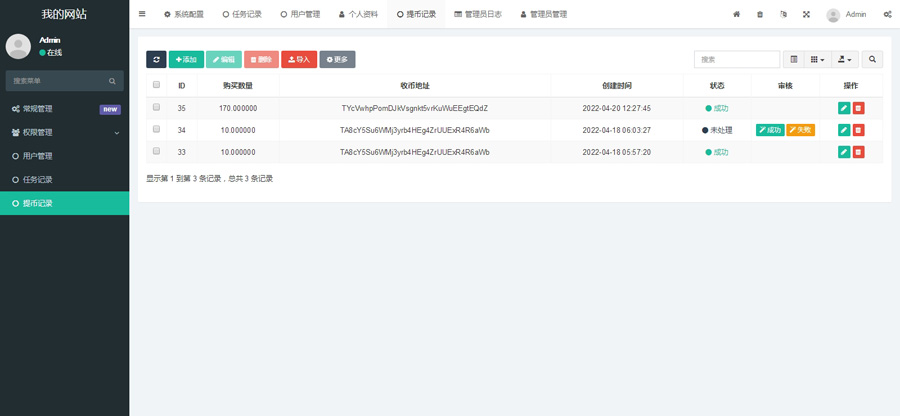Click the clear cache trash icon in header

point(760,15)
